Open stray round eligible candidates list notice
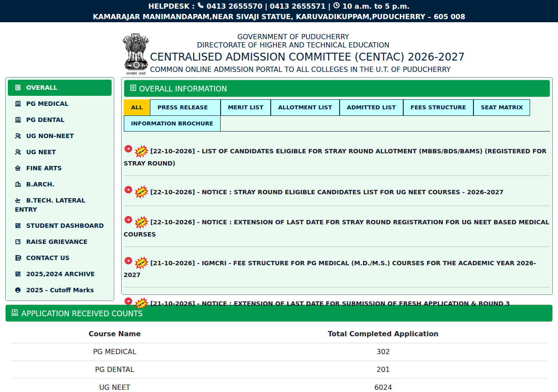558x392 pixels. [x=327, y=192]
